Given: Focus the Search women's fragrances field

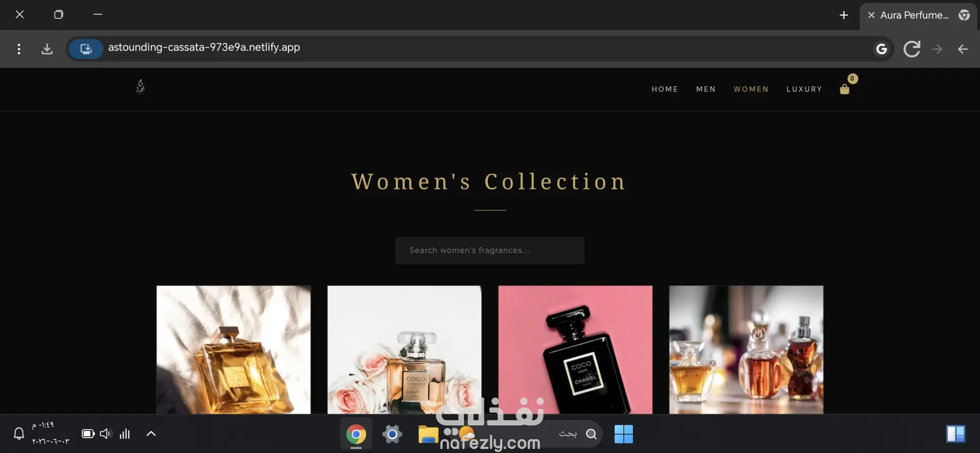Looking at the screenshot, I should coord(490,250).
